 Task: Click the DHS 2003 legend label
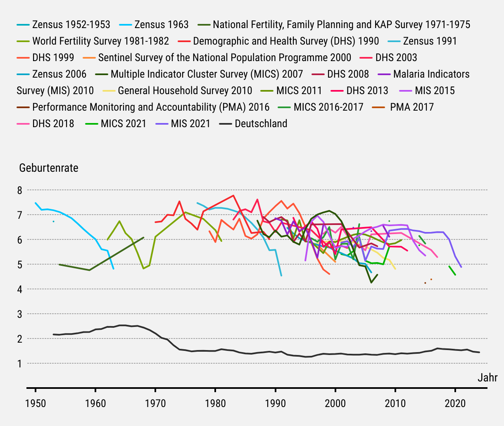pyautogui.click(x=396, y=58)
